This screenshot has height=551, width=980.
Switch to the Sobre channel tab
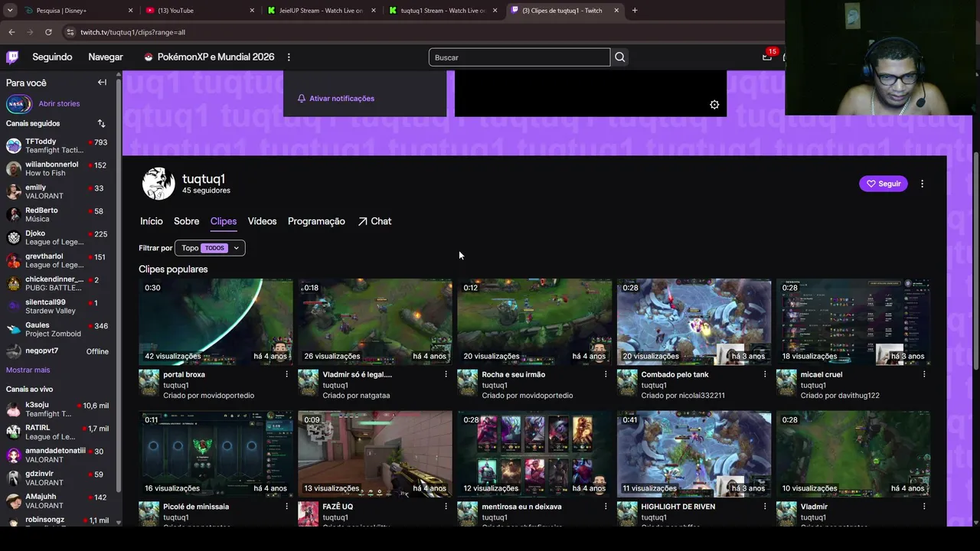pyautogui.click(x=186, y=221)
